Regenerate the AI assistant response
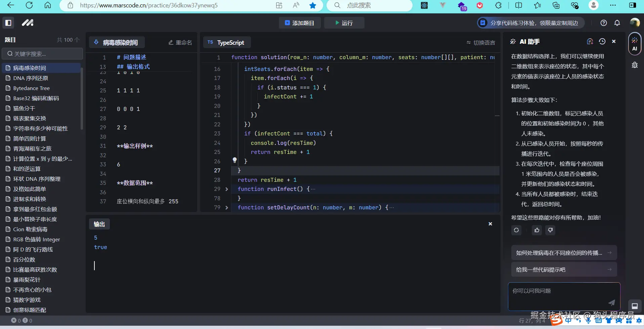Image resolution: width=644 pixels, height=329 pixels. pyautogui.click(x=516, y=230)
